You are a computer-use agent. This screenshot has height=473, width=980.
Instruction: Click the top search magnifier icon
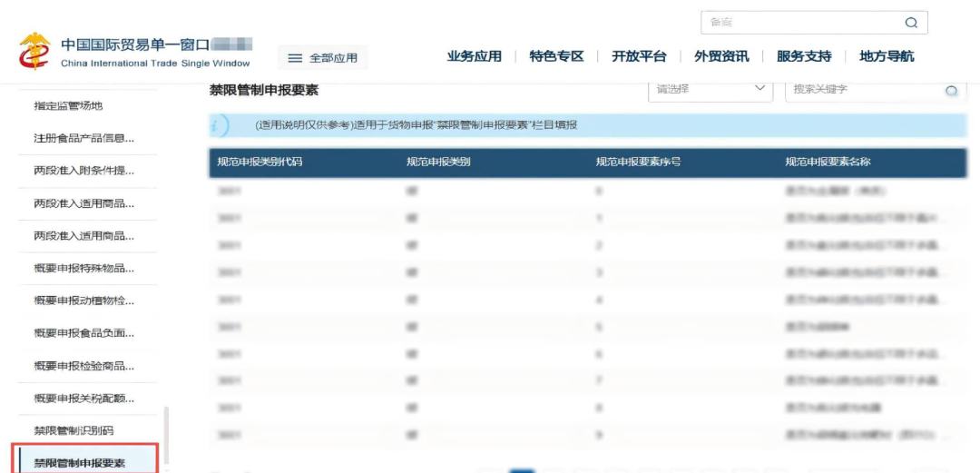coord(911,23)
